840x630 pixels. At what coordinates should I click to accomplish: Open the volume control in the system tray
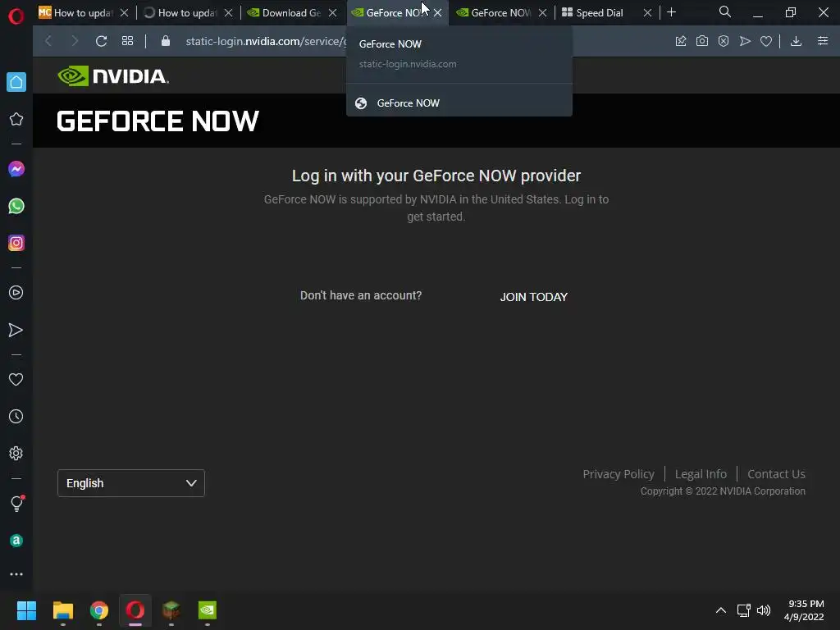click(x=764, y=610)
